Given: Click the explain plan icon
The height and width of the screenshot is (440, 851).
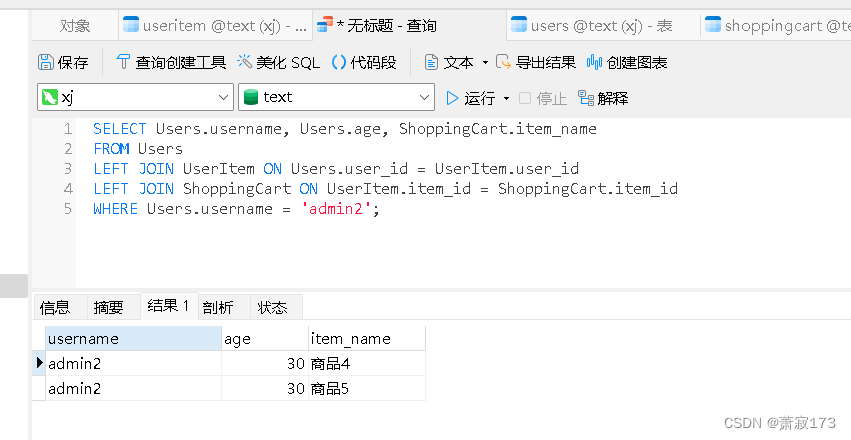Looking at the screenshot, I should [586, 98].
